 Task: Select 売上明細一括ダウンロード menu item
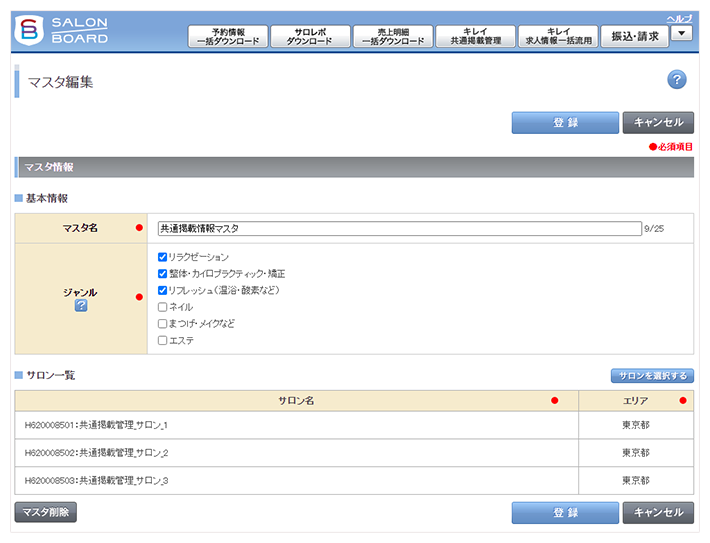click(393, 37)
